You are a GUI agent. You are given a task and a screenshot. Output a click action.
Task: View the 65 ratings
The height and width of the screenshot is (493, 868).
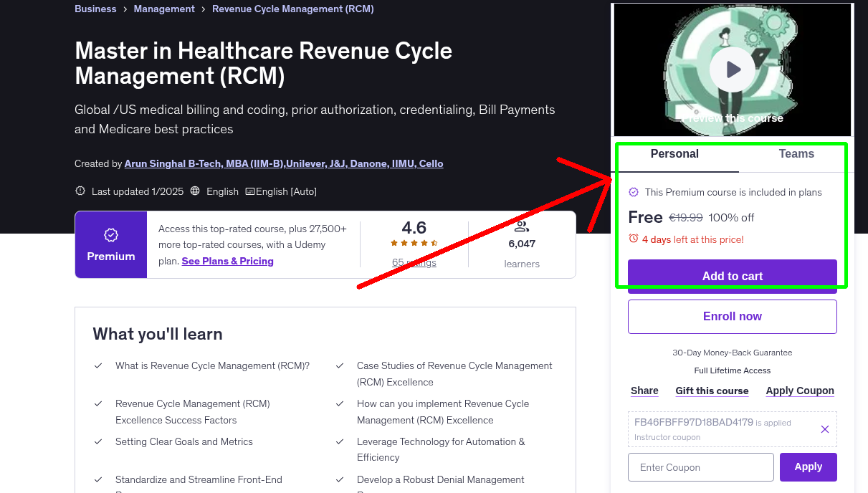tap(414, 262)
